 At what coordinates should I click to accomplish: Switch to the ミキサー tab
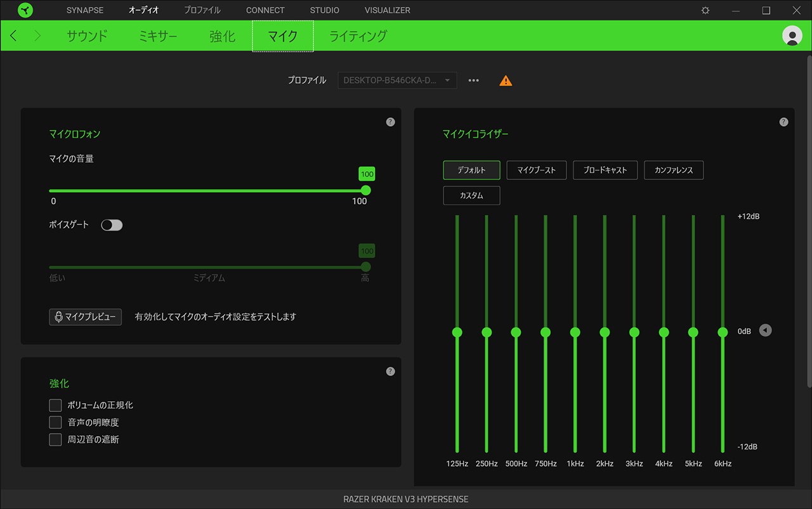coord(158,36)
